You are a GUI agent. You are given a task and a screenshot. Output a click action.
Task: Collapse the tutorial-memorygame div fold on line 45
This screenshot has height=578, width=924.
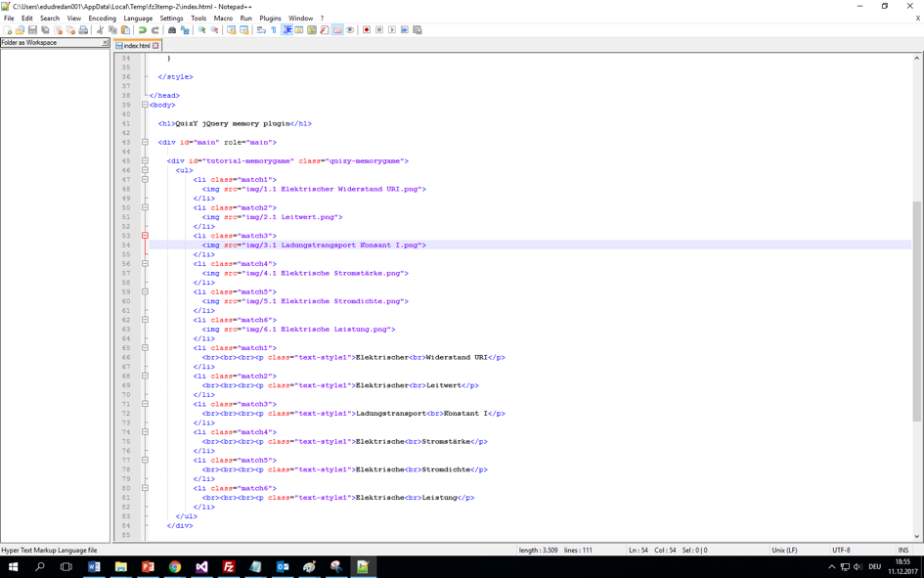pos(145,161)
